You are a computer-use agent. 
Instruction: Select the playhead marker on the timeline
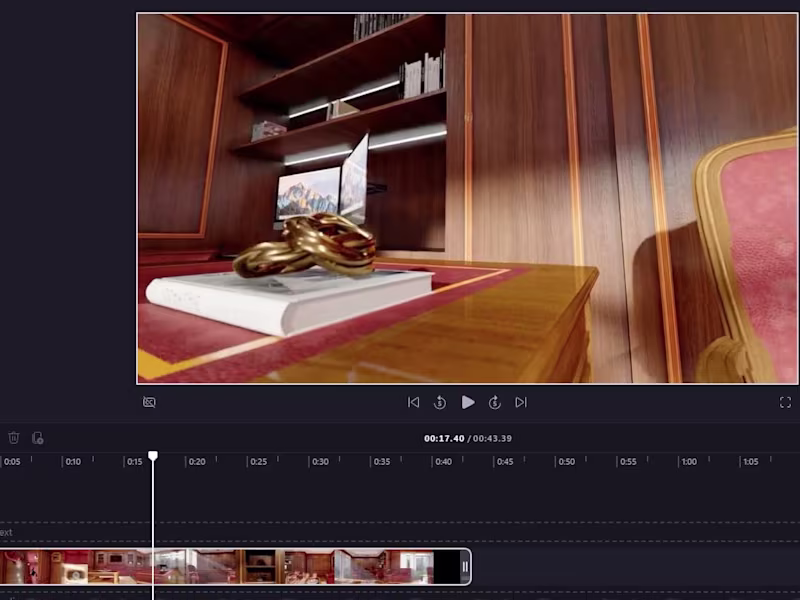(153, 455)
